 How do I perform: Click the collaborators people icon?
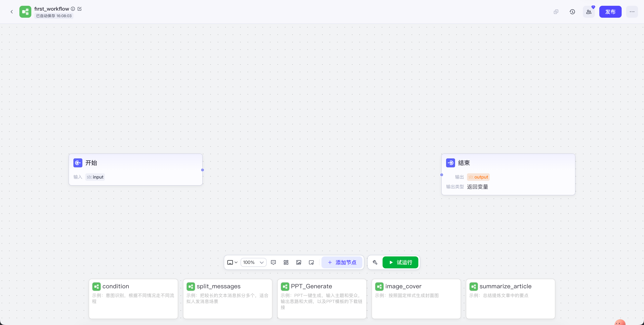pyautogui.click(x=589, y=12)
